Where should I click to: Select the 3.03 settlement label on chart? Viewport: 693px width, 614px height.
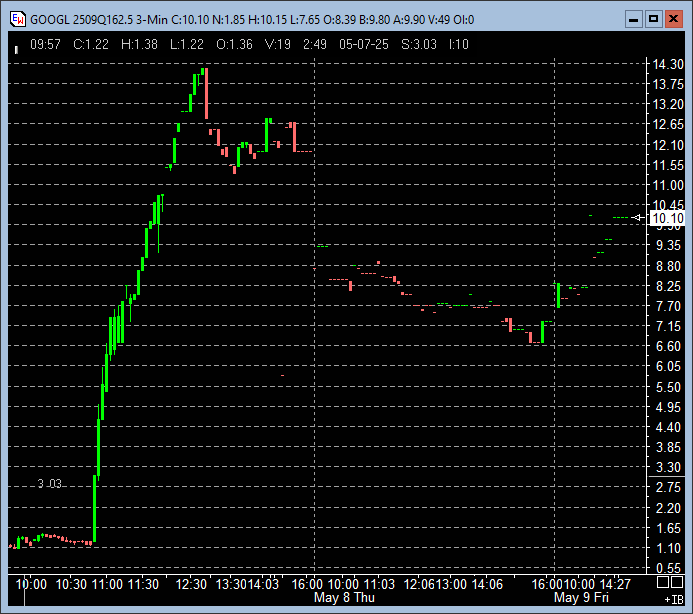(50, 484)
